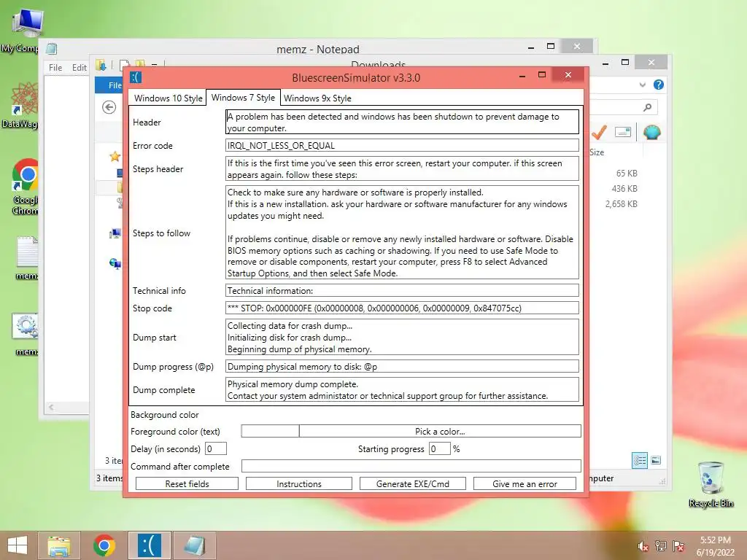Expand the Explorer ribbon chevron

(x=642, y=85)
